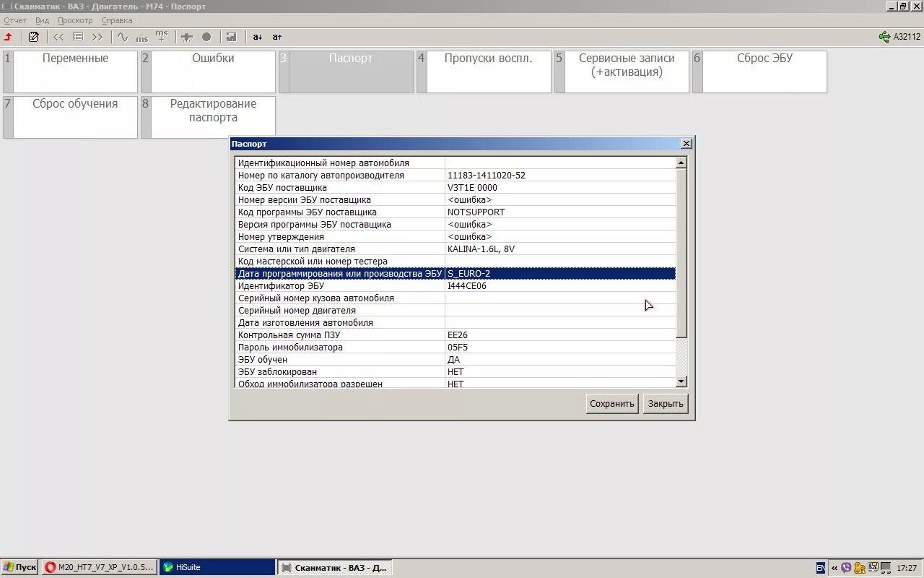Select row Серийный номер кузова автомобиля
Viewport: 924px width, 578px height.
pos(456,298)
